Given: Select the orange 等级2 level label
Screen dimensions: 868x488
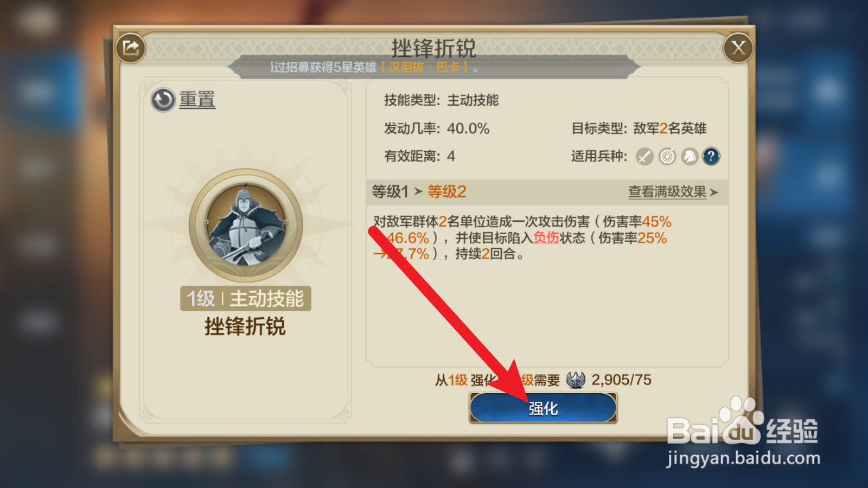Looking at the screenshot, I should click(x=447, y=191).
